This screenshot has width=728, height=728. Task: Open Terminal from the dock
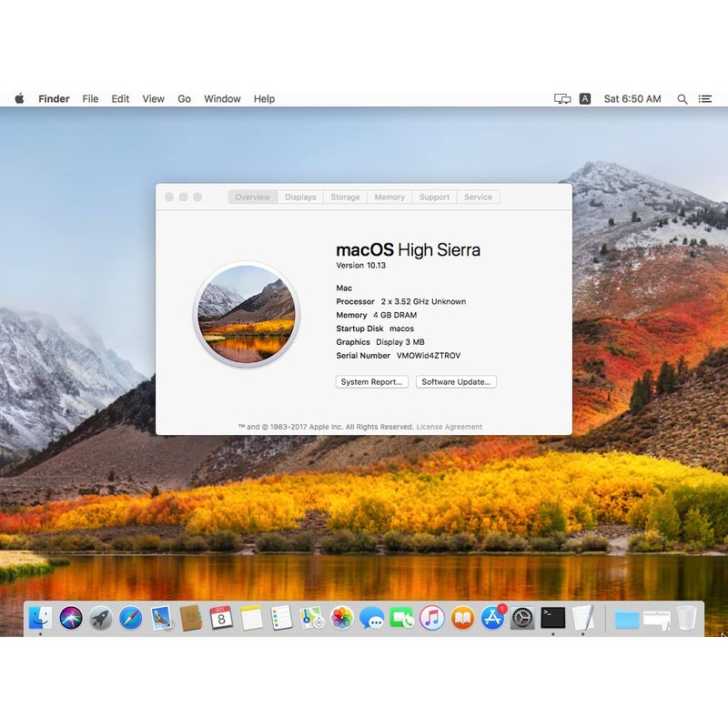point(552,618)
